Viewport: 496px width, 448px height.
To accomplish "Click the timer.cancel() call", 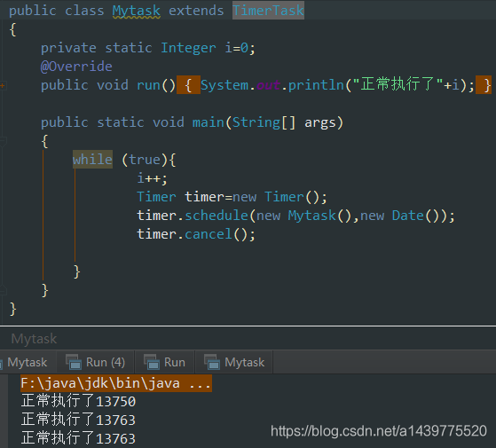I will (196, 234).
